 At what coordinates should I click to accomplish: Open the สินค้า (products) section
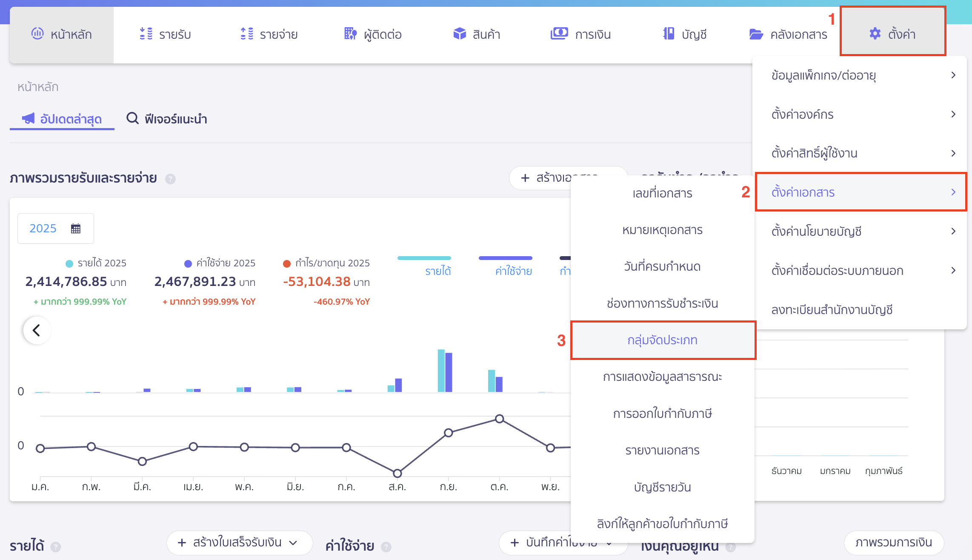click(479, 34)
